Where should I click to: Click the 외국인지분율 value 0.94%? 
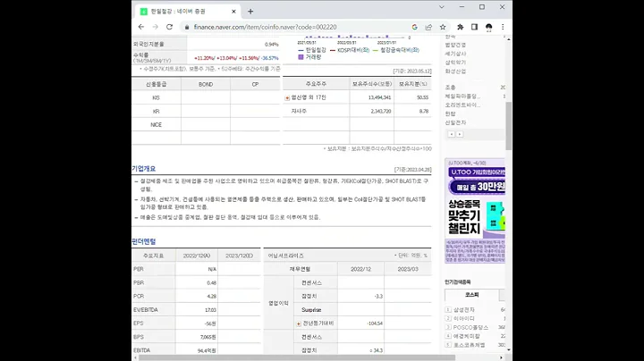pos(272,45)
